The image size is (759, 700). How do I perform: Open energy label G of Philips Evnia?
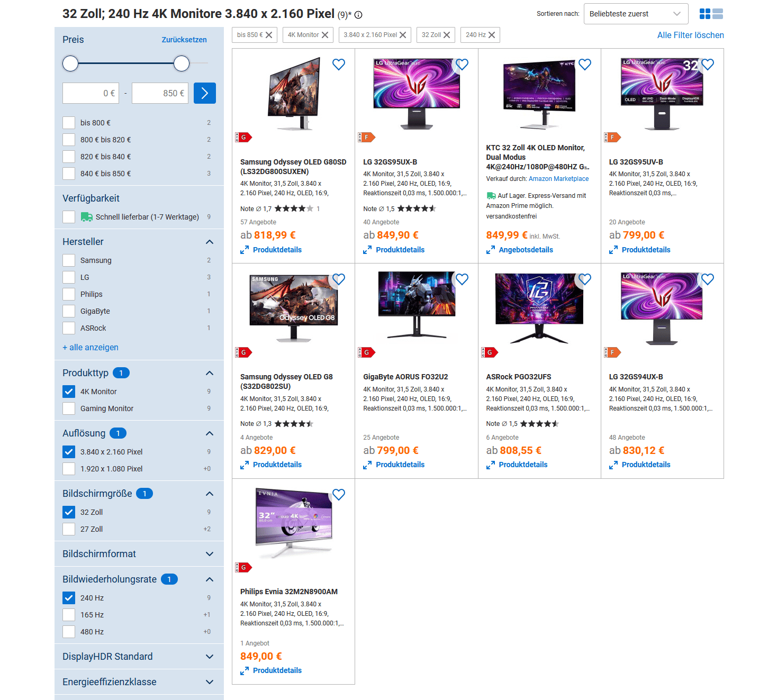click(x=243, y=568)
